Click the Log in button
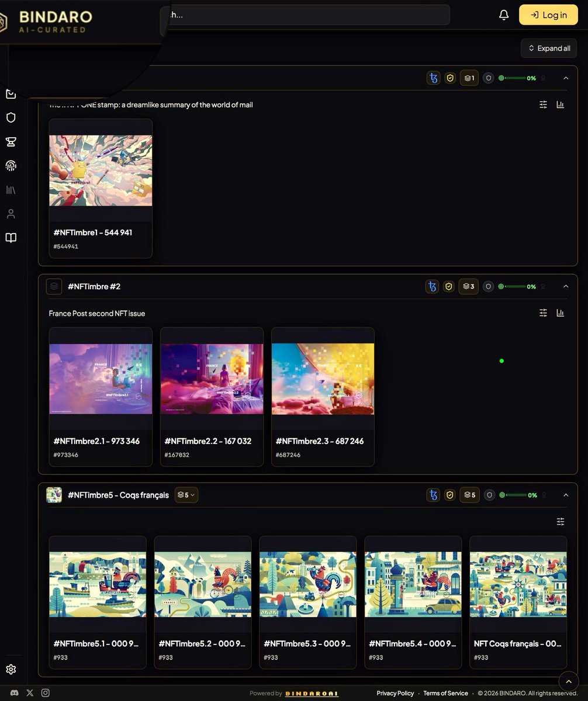The height and width of the screenshot is (701, 588). point(548,15)
